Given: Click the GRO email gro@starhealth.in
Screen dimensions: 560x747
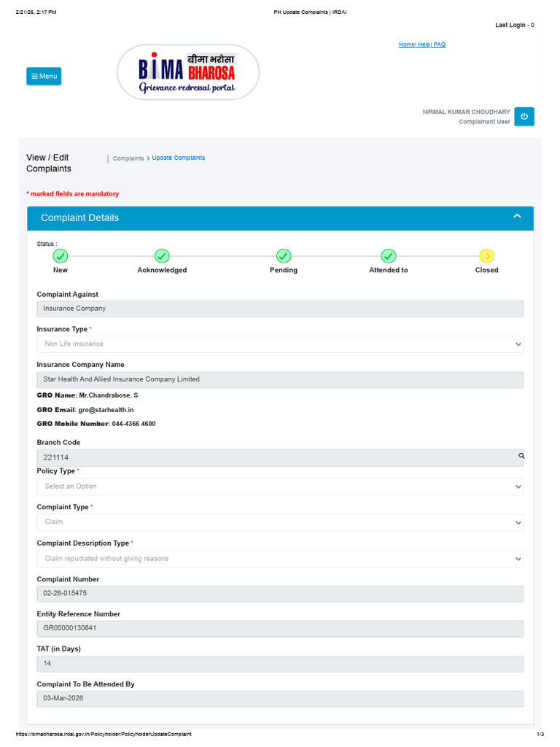Looking at the screenshot, I should coord(106,410).
